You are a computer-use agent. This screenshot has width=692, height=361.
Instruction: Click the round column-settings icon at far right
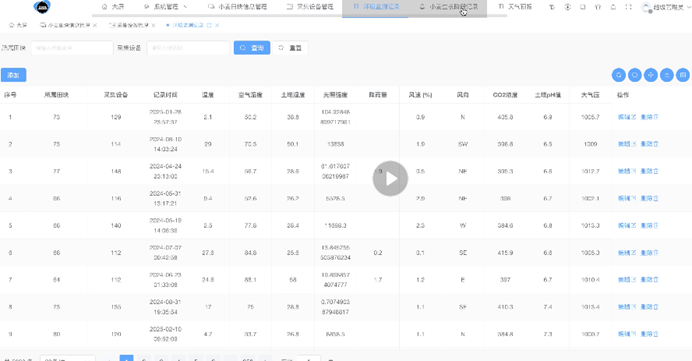[x=683, y=75]
